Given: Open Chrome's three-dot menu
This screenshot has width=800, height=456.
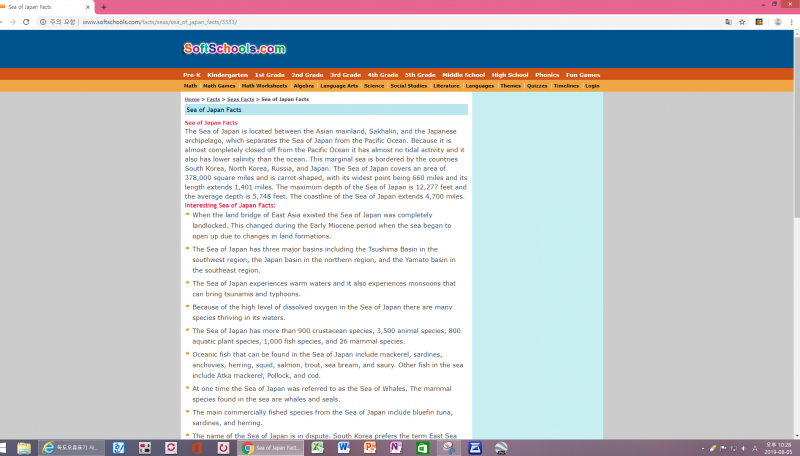Looking at the screenshot, I should [x=790, y=21].
